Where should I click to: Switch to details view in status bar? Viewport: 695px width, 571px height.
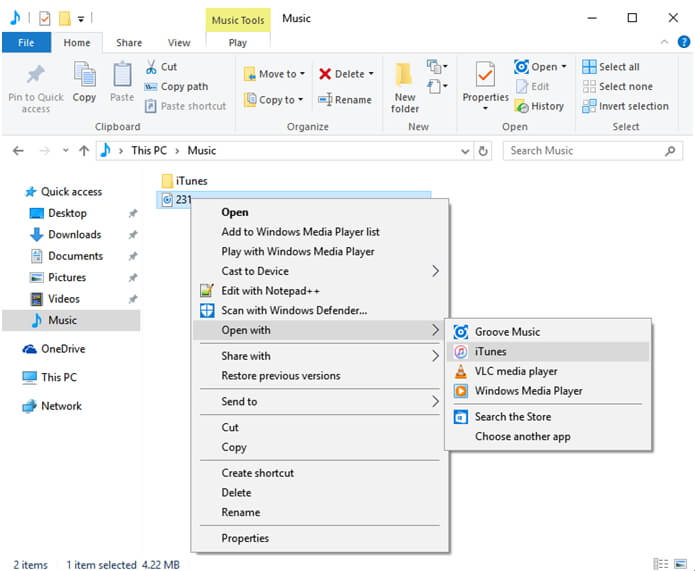(661, 564)
